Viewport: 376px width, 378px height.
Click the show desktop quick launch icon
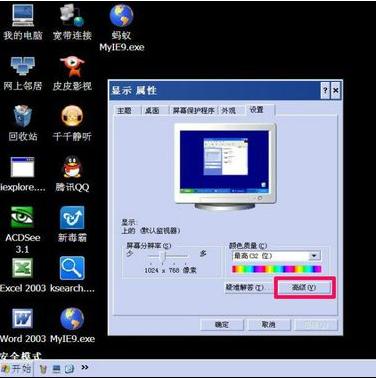point(56,369)
